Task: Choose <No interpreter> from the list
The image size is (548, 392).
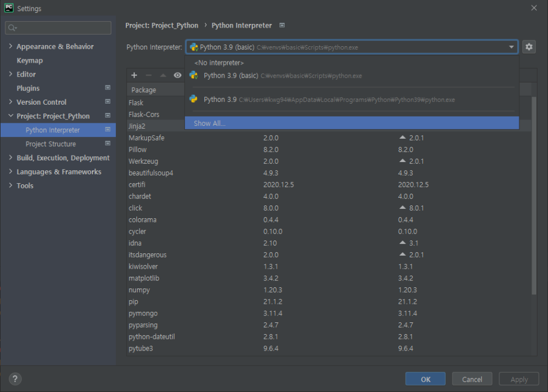Action: 352,63
